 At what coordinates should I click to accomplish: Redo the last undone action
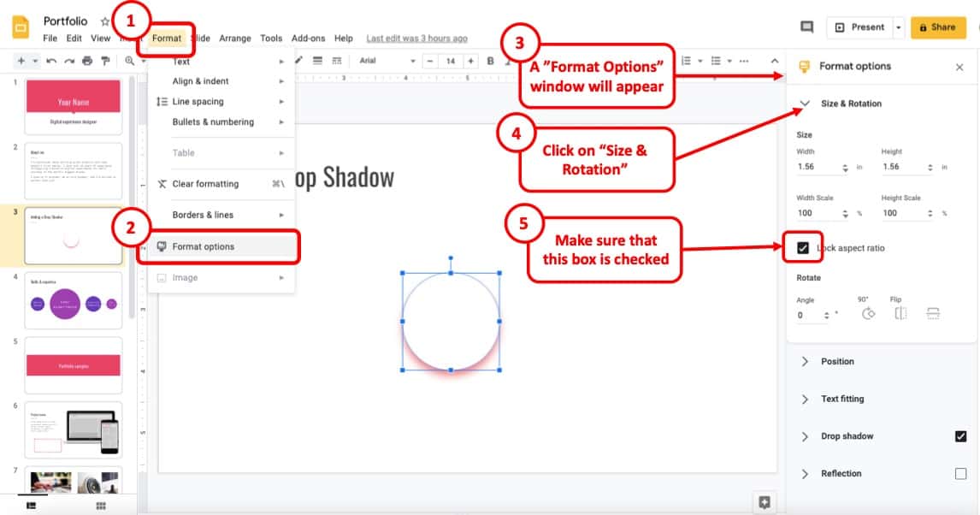click(69, 61)
